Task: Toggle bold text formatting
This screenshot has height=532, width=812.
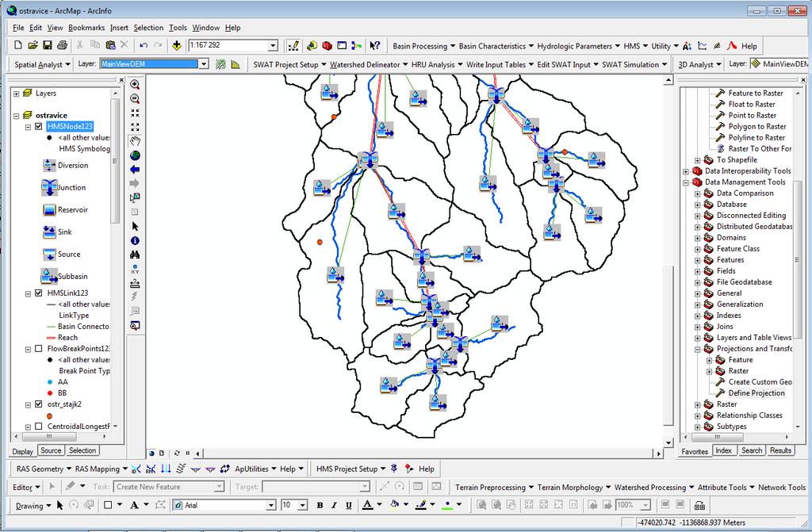Action: [320, 505]
